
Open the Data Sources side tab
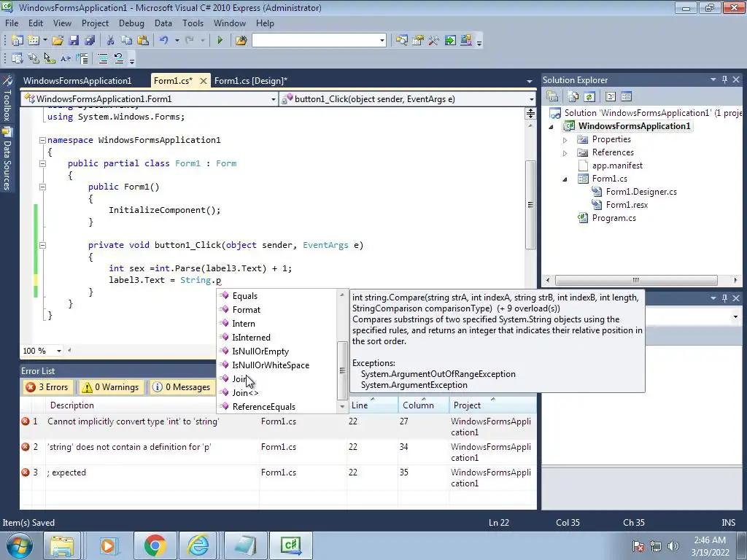tap(7, 160)
